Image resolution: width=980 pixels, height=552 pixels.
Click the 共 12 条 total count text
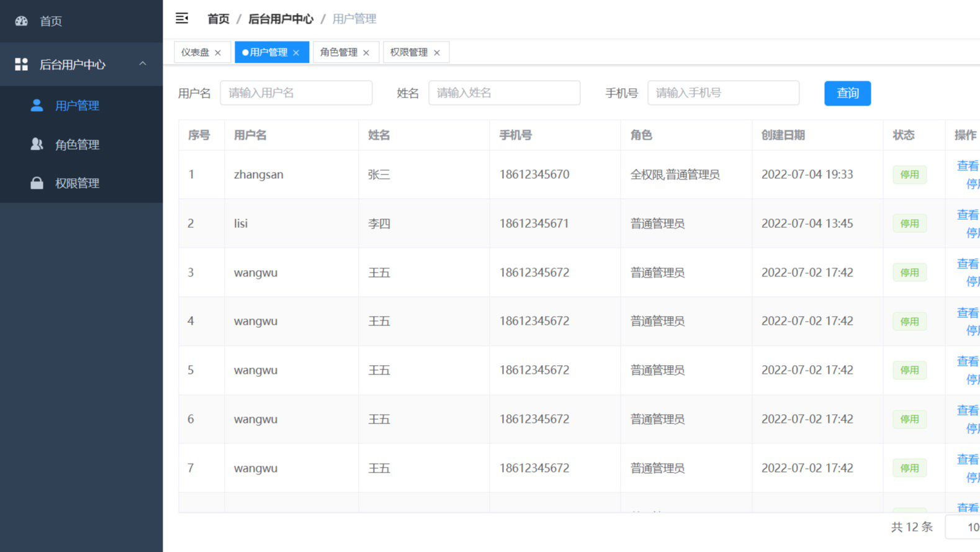click(912, 527)
